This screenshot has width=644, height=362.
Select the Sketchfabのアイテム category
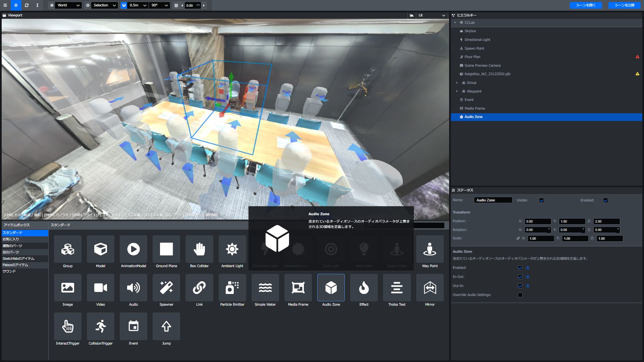pos(25,258)
